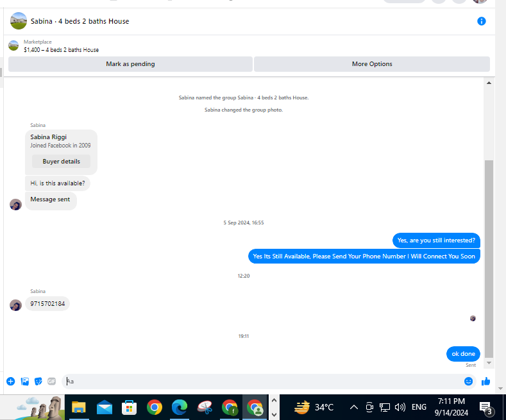Open the clock showing 7:11 PM
Image resolution: width=506 pixels, height=420 pixels.
pos(451,407)
